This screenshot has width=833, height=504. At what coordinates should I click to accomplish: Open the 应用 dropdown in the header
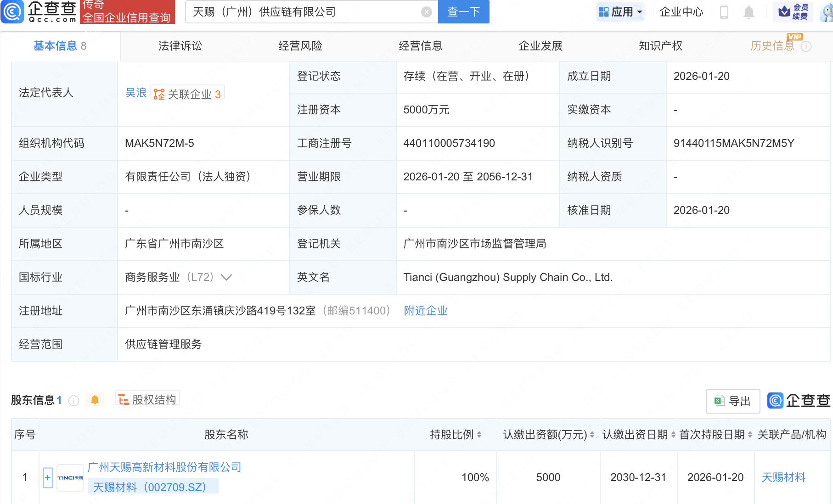620,12
